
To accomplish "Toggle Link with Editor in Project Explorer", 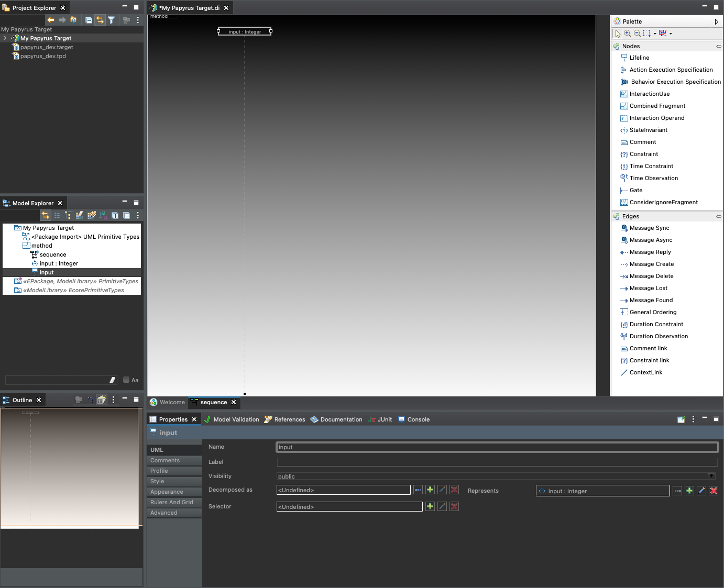I will pyautogui.click(x=100, y=20).
